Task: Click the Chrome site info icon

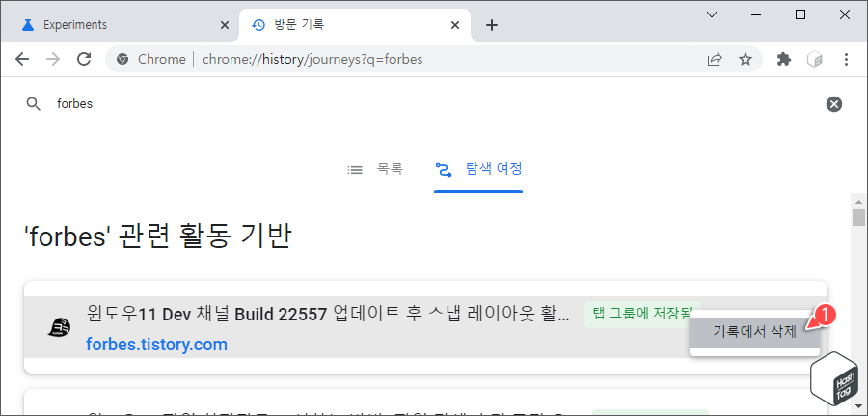Action: 122,59
